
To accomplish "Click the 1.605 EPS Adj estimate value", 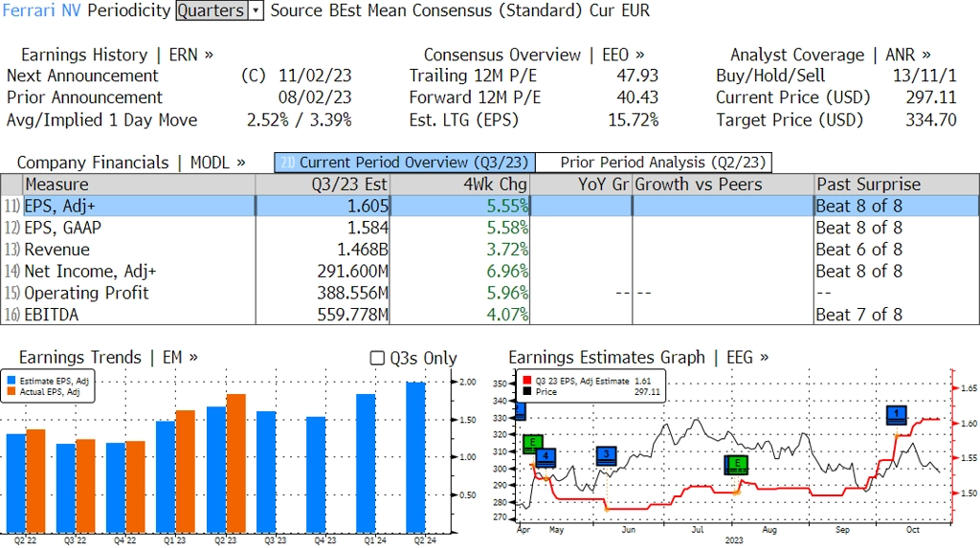I will tap(368, 207).
